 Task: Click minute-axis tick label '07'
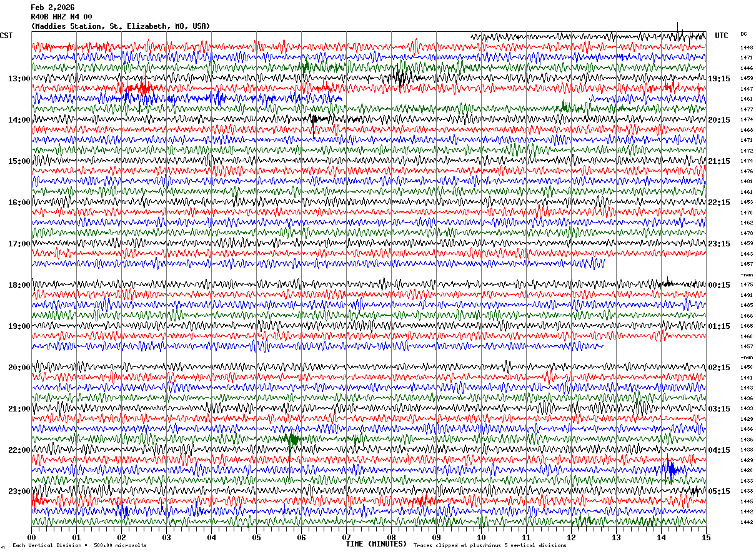(x=346, y=536)
